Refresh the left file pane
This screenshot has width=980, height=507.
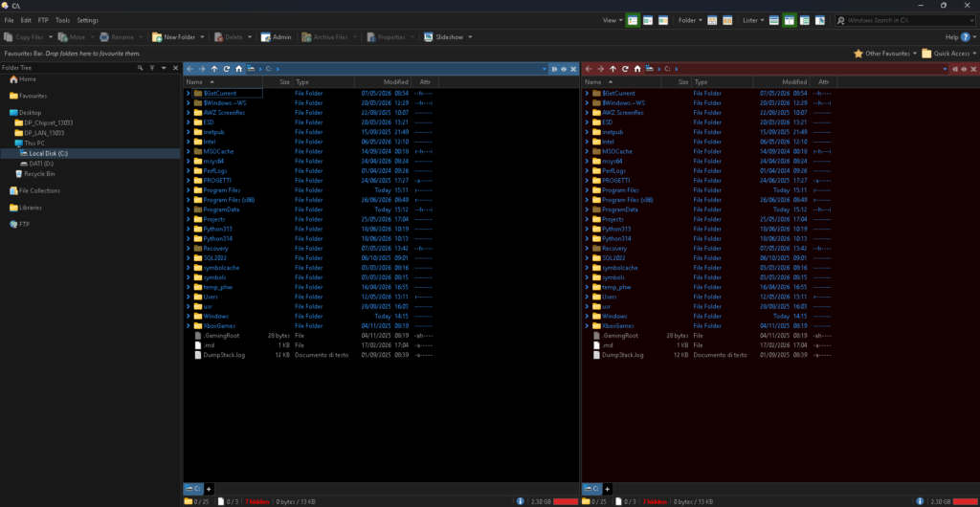point(226,69)
